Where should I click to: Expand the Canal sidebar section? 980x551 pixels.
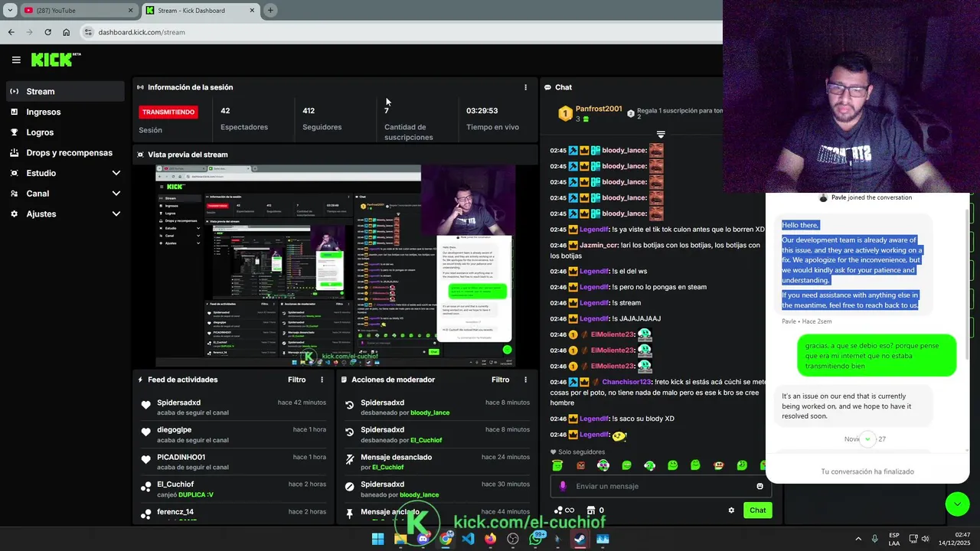116,194
